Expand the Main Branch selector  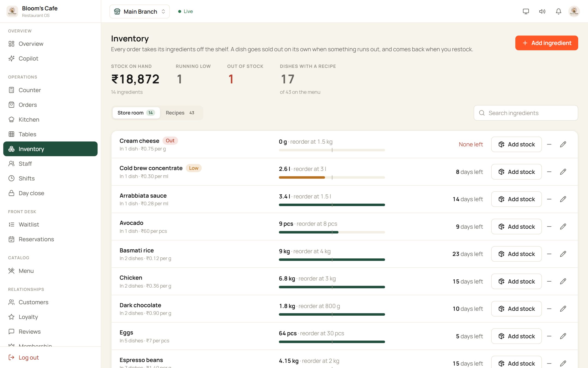[x=140, y=11]
